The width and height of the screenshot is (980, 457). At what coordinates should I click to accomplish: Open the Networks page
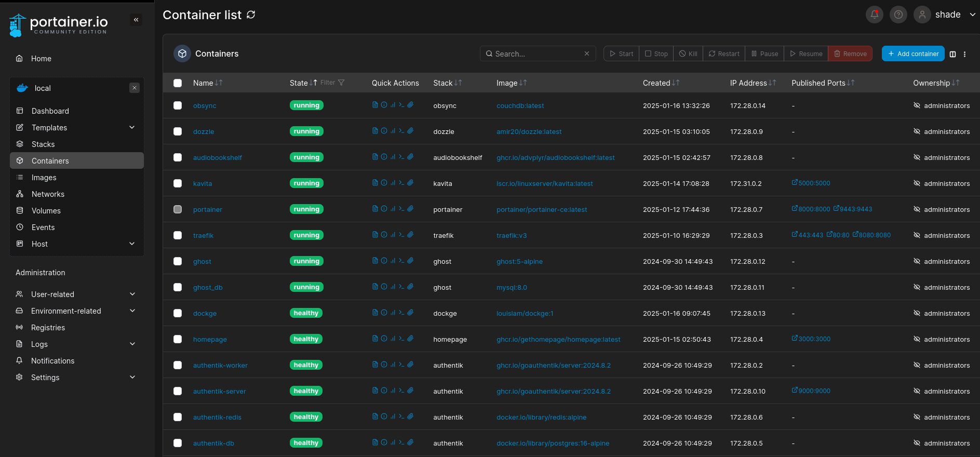tap(77, 194)
